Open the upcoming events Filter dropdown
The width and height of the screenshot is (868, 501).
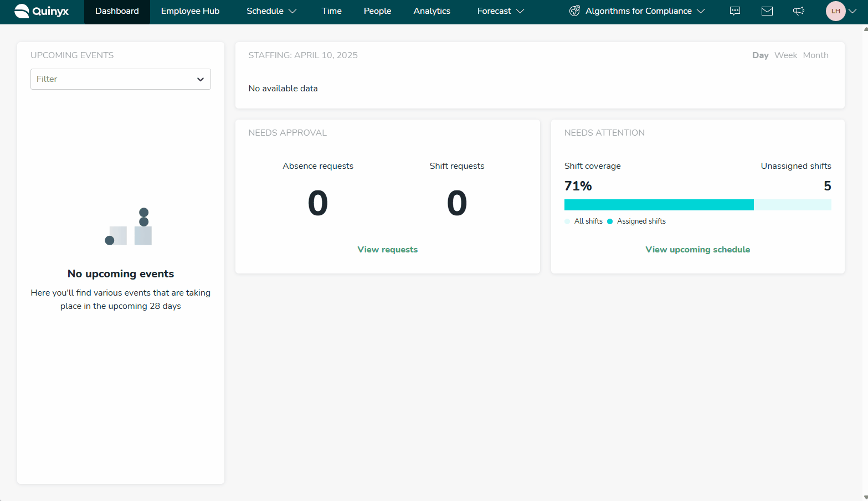[x=121, y=79]
